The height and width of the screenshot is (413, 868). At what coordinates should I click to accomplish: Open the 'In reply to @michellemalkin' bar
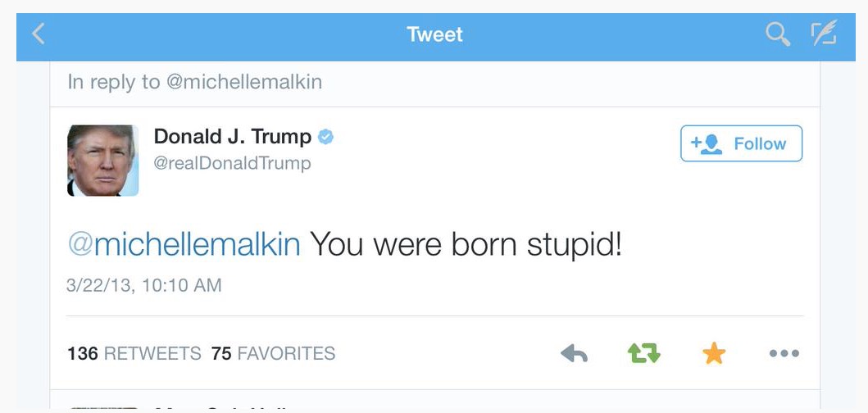(195, 82)
